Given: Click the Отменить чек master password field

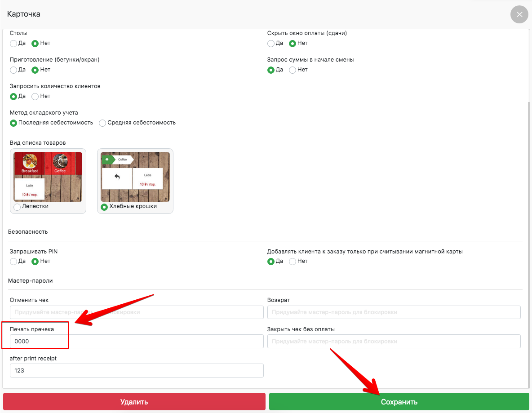Looking at the screenshot, I should (x=137, y=312).
